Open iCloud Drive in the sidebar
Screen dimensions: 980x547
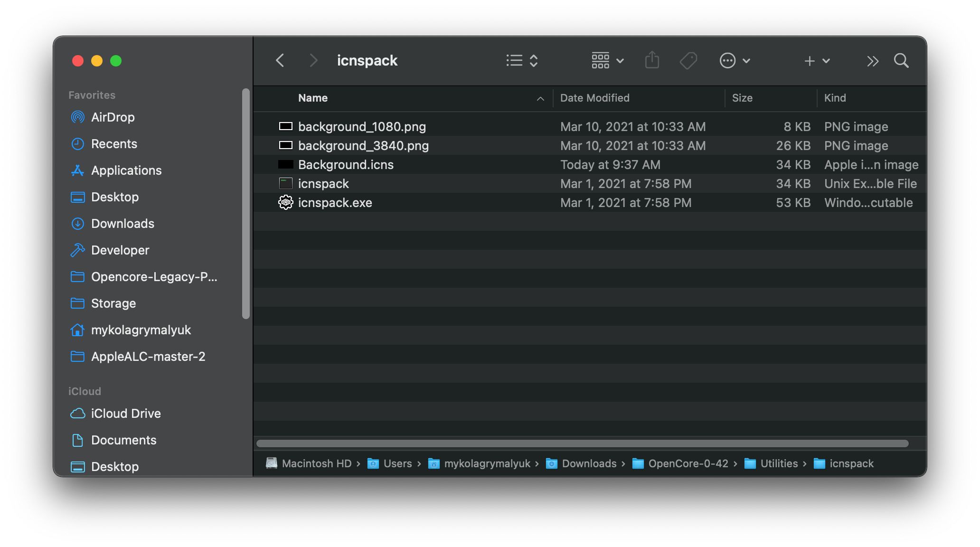125,414
